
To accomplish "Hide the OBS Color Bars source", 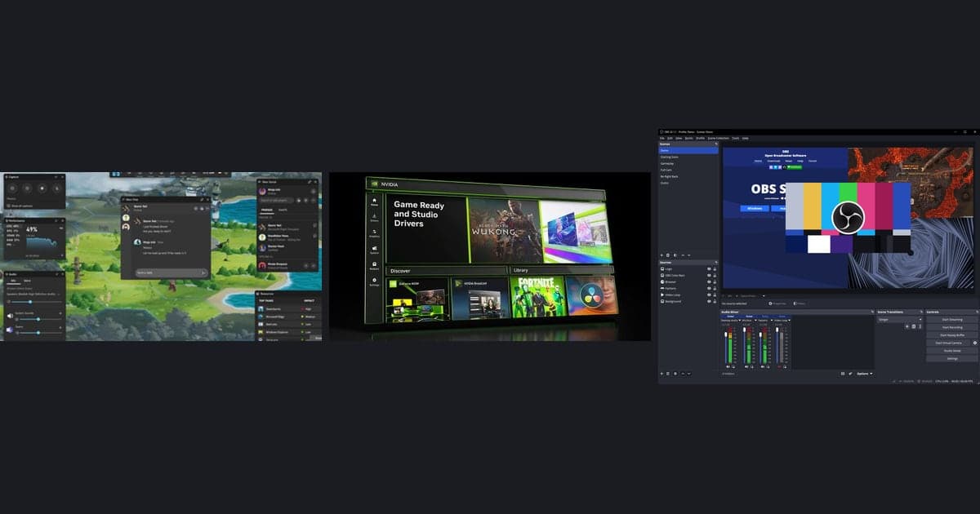I will pos(709,275).
